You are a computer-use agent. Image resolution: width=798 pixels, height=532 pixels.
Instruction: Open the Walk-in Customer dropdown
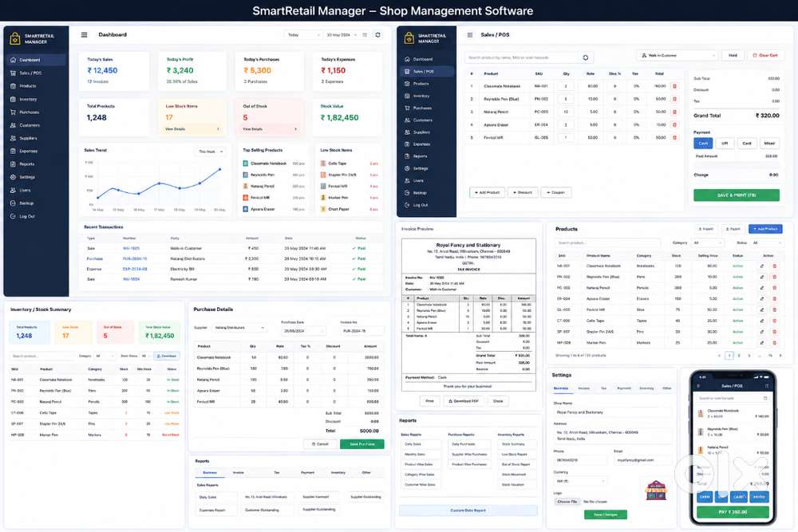[x=677, y=56]
